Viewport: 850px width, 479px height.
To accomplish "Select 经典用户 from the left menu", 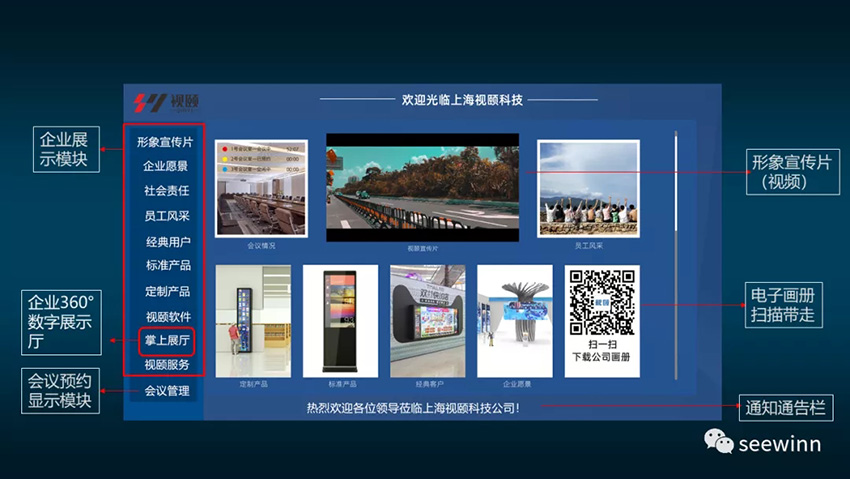I will coord(165,241).
